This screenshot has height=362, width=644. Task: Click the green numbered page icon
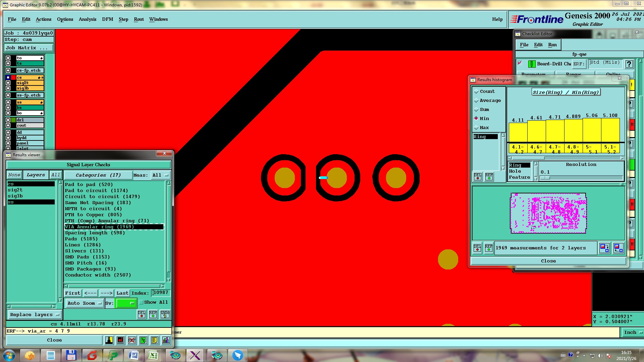pyautogui.click(x=143, y=340)
